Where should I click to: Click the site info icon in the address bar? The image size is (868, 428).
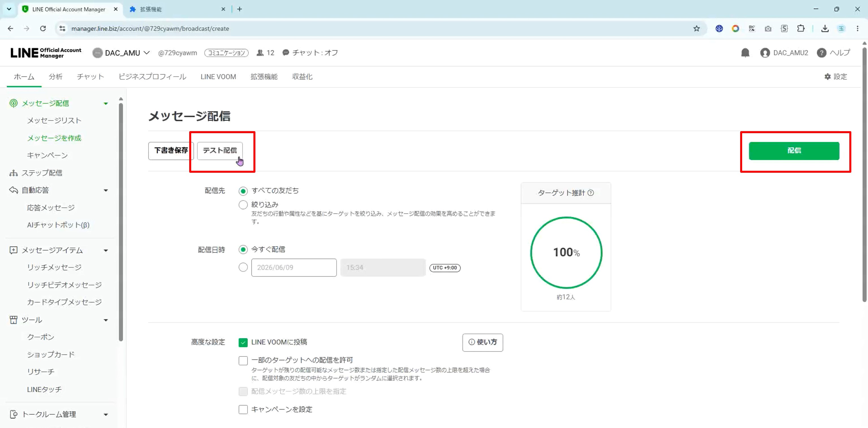pyautogui.click(x=62, y=29)
